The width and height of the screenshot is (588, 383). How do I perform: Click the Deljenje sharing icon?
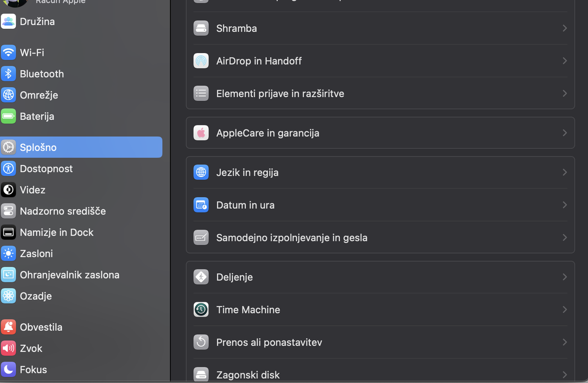tap(201, 277)
